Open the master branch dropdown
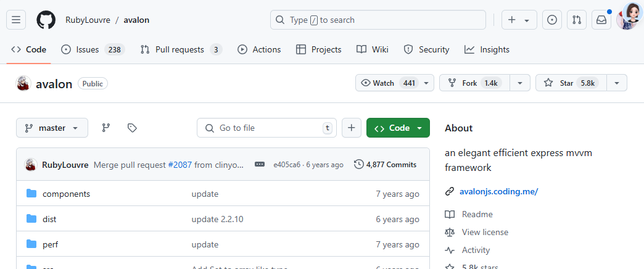Viewport: 644px width, 269px height. click(x=52, y=128)
